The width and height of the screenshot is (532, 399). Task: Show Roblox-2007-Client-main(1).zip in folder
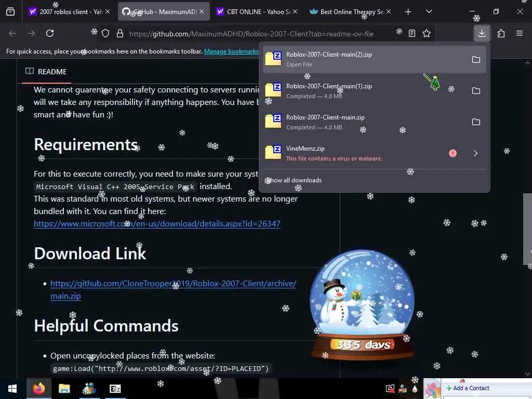pyautogui.click(x=476, y=91)
